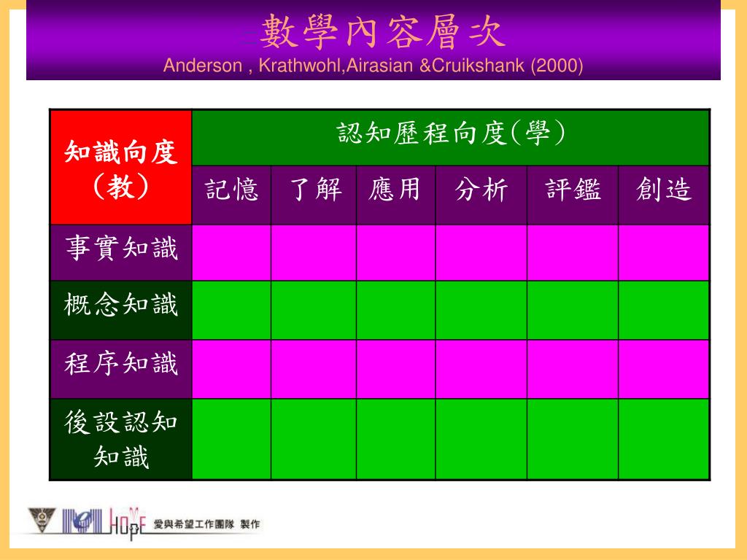This screenshot has height=560, width=747.
Task: Click the 記憶 column header
Action: pyautogui.click(x=231, y=195)
